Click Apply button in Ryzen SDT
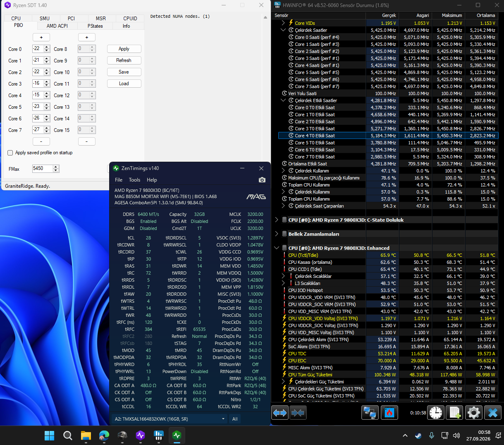Screen dimensions: 504x445 [124, 49]
